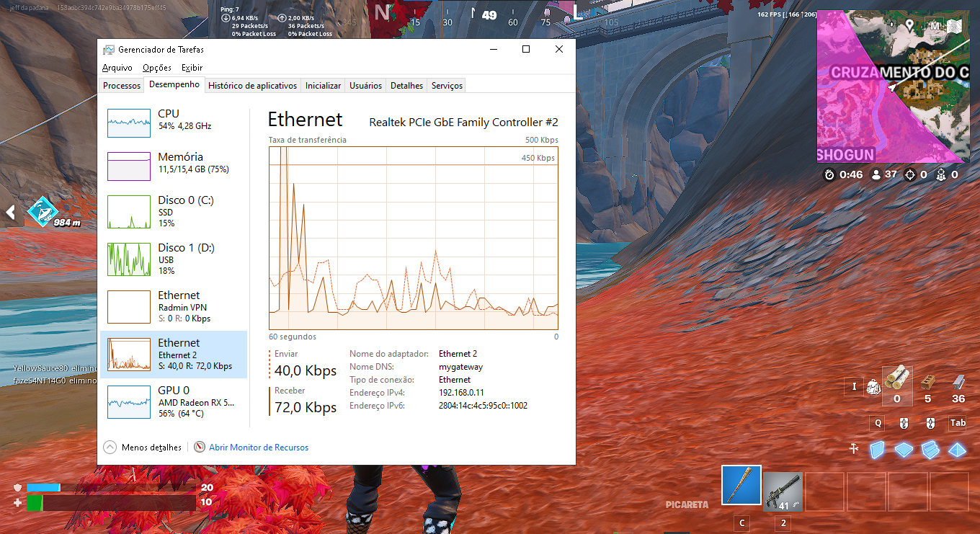Image resolution: width=980 pixels, height=534 pixels.
Task: Go to the Usuários tab
Action: (x=365, y=85)
